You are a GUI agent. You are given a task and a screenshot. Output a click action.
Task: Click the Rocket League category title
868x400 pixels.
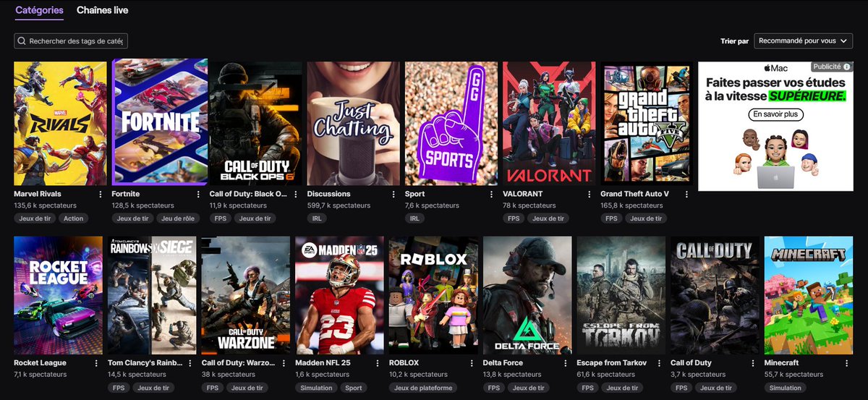[40, 363]
